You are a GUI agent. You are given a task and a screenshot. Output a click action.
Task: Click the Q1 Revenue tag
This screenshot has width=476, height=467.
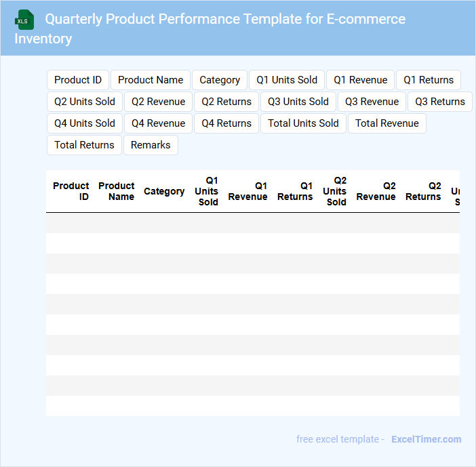pyautogui.click(x=361, y=80)
